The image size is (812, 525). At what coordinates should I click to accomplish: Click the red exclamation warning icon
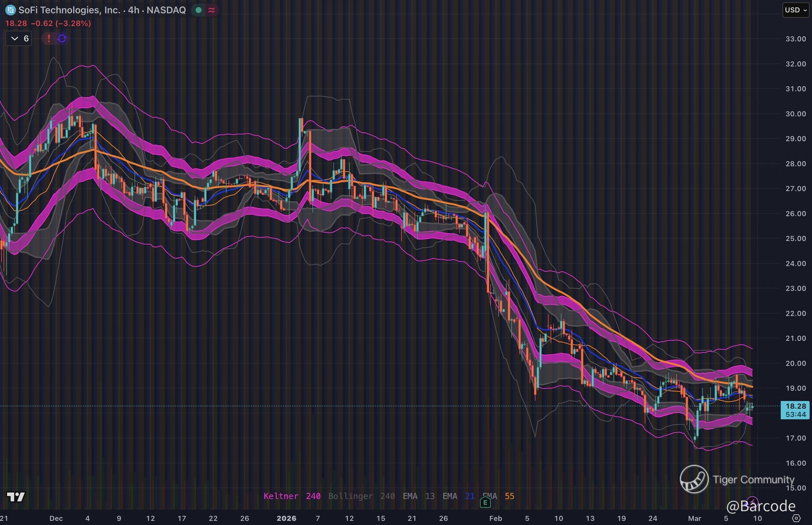coord(49,38)
